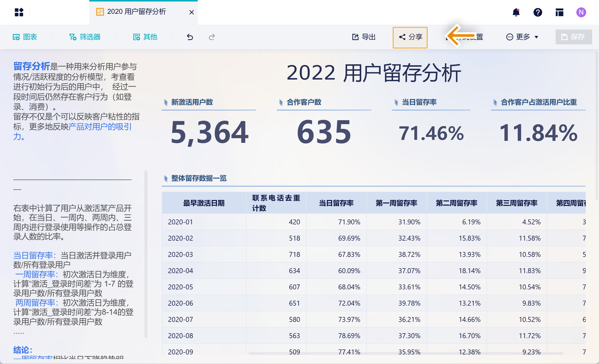Screen dimensions: 599x364
Task: Click the layout panel icon
Action: coord(559,12)
